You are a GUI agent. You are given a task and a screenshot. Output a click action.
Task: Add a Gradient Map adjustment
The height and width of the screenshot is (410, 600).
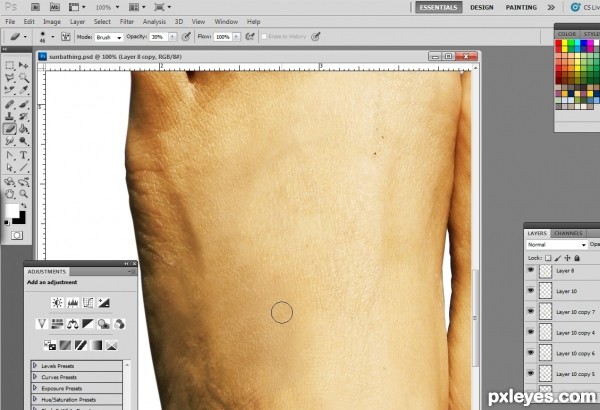[x=96, y=345]
